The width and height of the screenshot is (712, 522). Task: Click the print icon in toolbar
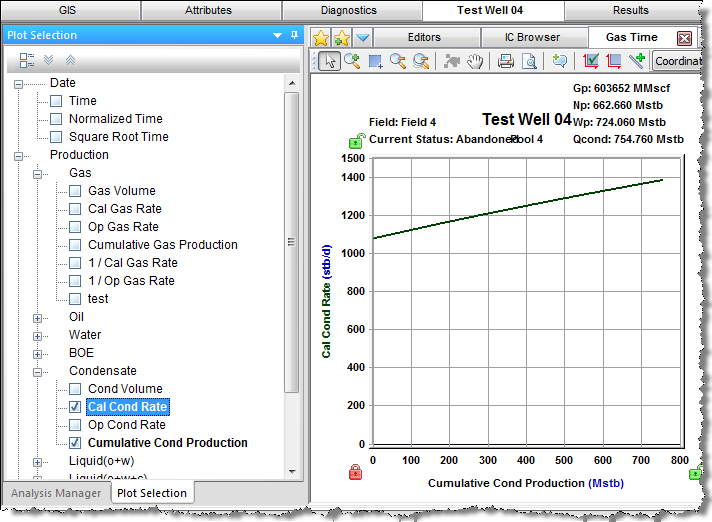pyautogui.click(x=506, y=61)
